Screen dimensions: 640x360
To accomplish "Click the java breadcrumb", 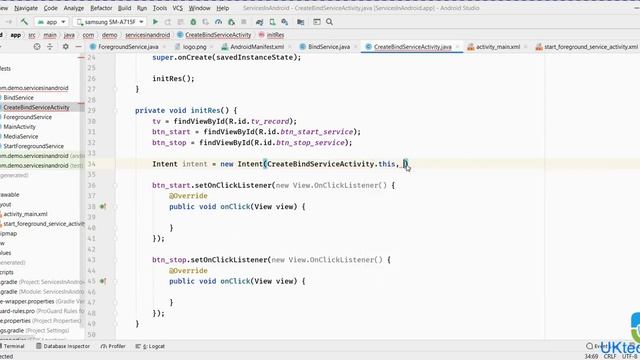I will pos(69,35).
